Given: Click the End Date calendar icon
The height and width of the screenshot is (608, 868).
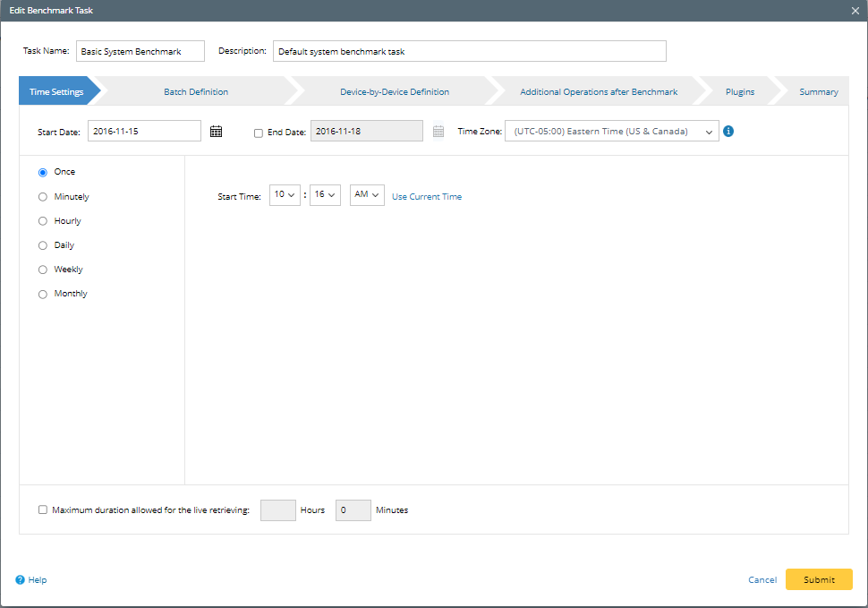Looking at the screenshot, I should click(438, 132).
